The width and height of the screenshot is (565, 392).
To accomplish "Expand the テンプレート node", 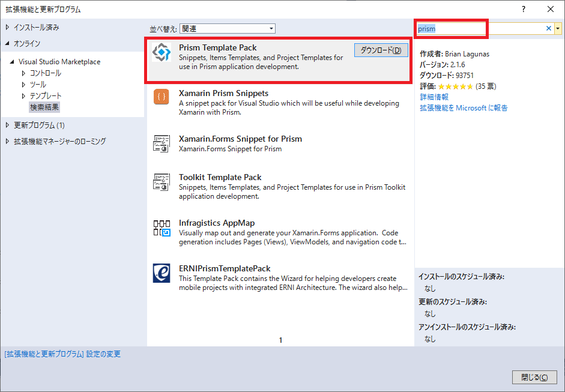I will coord(23,96).
